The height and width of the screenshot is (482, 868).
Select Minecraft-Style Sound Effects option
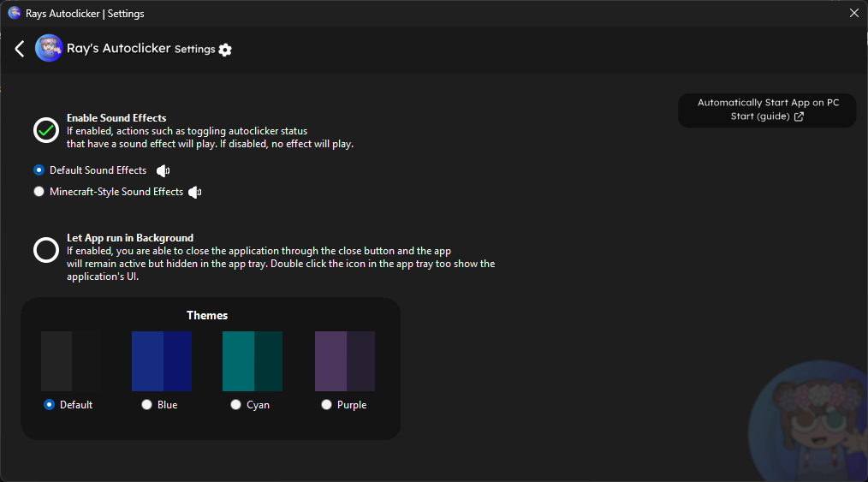click(x=39, y=192)
